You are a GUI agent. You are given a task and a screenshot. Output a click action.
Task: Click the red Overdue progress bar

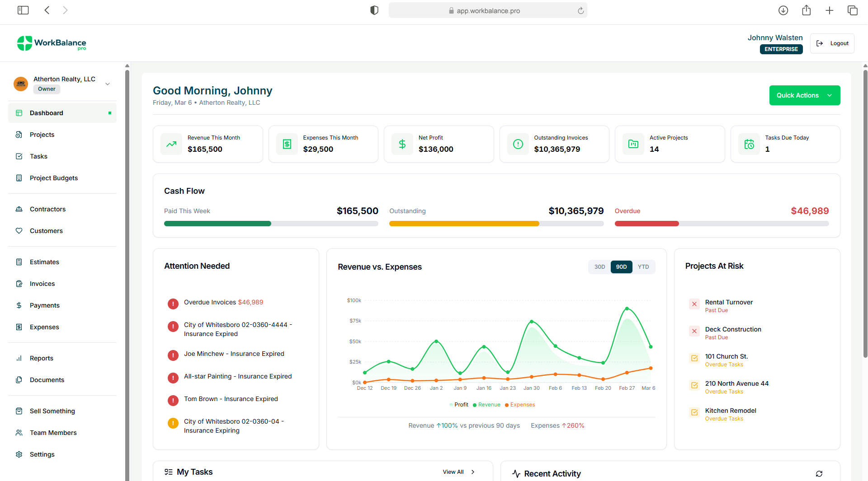tap(646, 224)
